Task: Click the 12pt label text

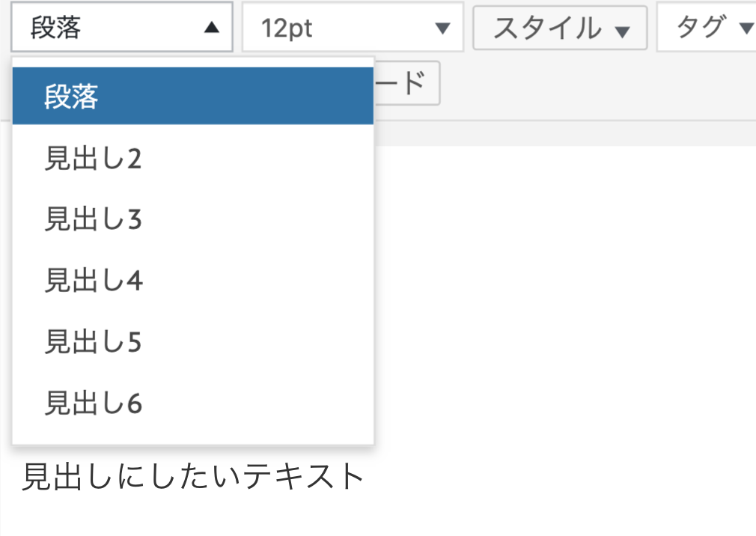Action: point(287,28)
